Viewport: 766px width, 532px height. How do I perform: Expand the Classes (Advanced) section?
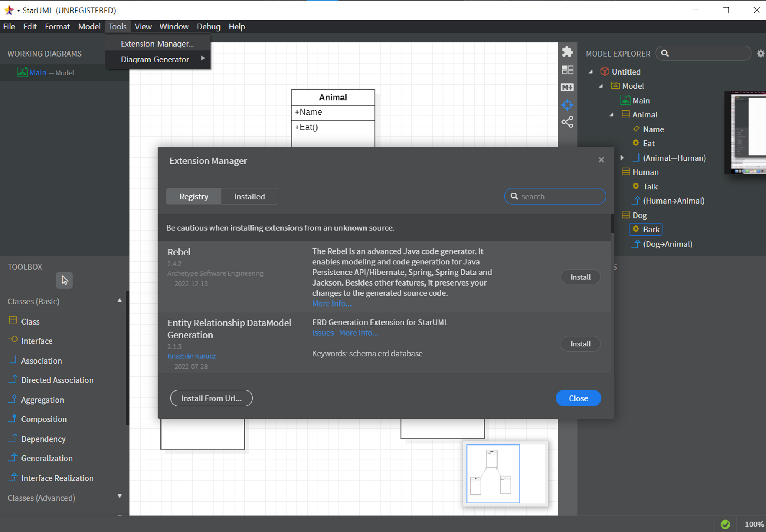tap(119, 496)
